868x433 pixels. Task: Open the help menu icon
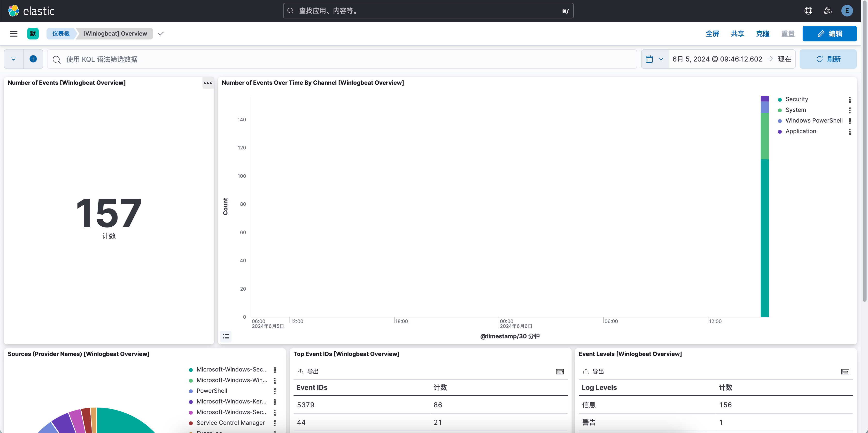coord(808,11)
